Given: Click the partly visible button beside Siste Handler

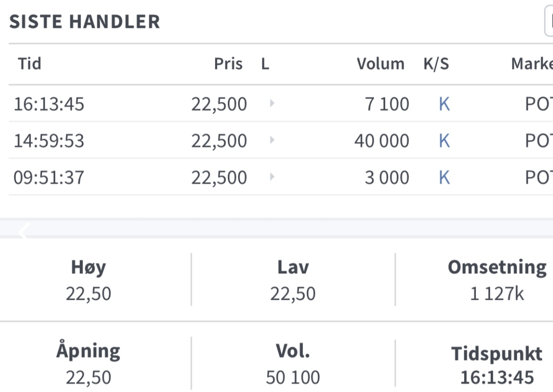Looking at the screenshot, I should [x=549, y=22].
